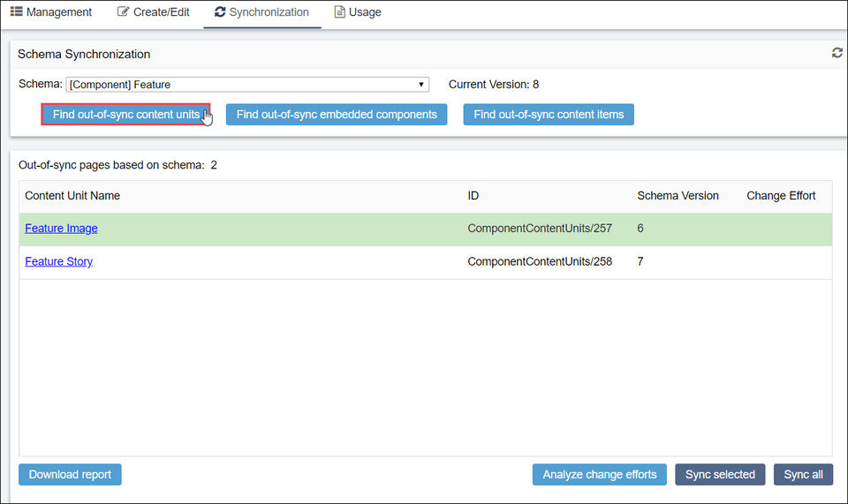Open the Usage tab
The height and width of the screenshot is (504, 848).
point(358,12)
